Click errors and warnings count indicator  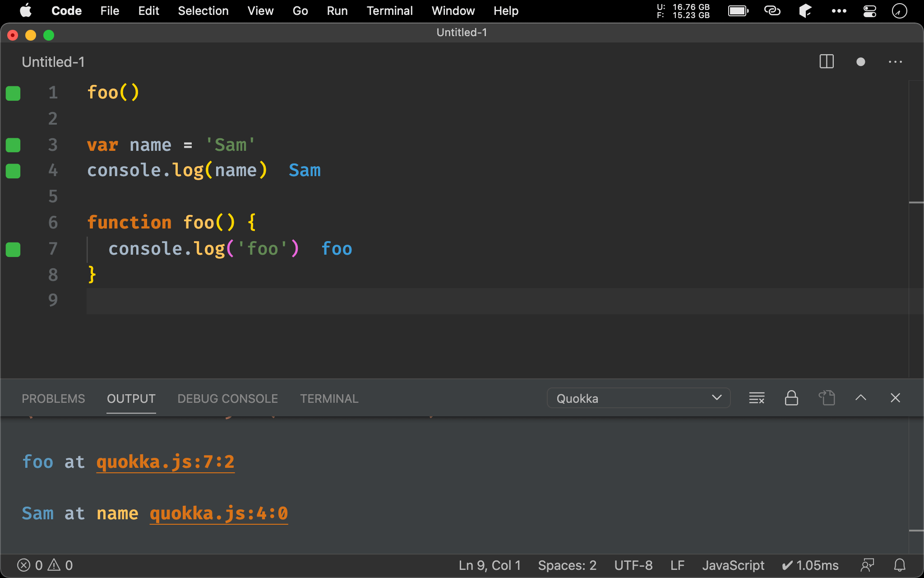click(45, 565)
